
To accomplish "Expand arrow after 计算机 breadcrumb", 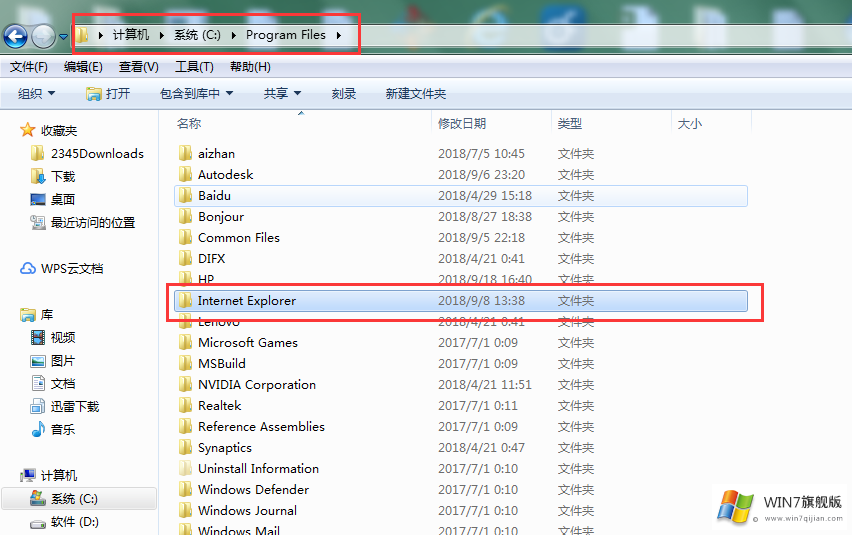I will click(161, 35).
